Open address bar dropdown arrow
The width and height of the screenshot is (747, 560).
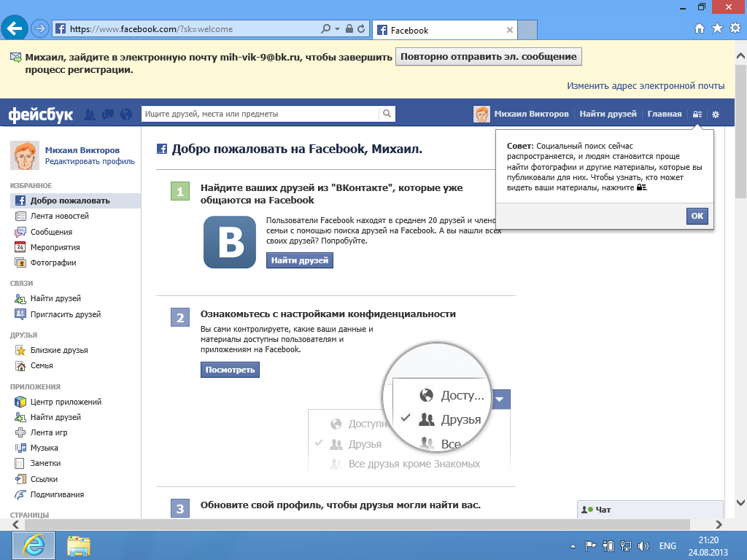tap(337, 29)
